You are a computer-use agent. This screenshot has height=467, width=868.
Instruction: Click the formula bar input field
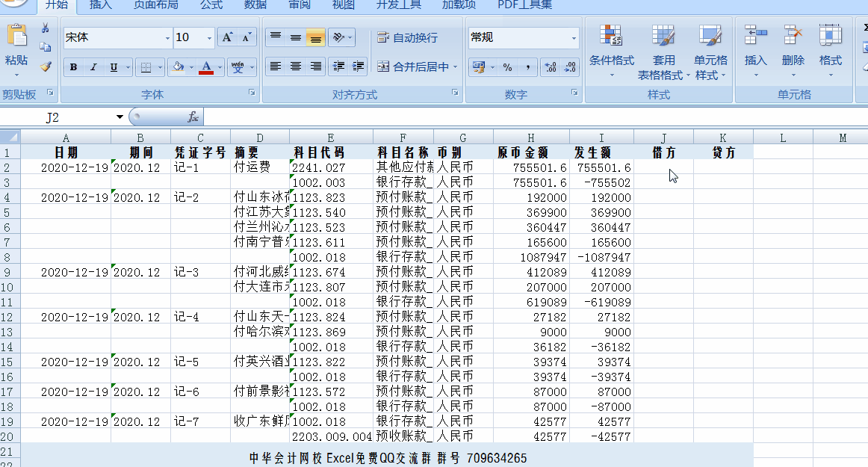(536, 117)
